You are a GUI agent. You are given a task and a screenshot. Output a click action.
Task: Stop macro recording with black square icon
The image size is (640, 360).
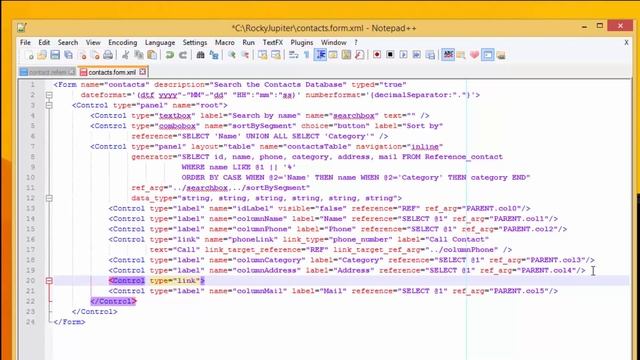(x=390, y=55)
